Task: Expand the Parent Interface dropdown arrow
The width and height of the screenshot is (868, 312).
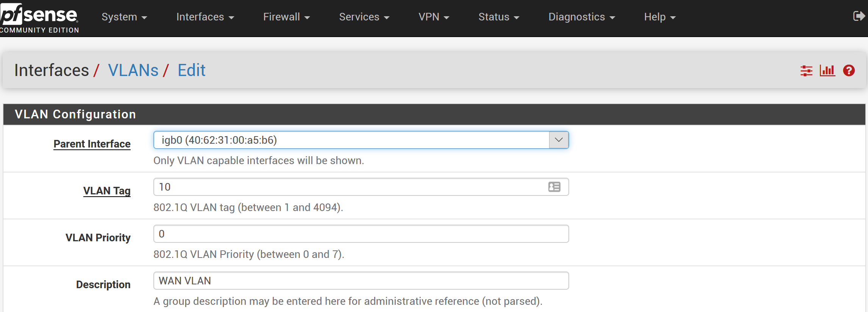Action: 559,140
